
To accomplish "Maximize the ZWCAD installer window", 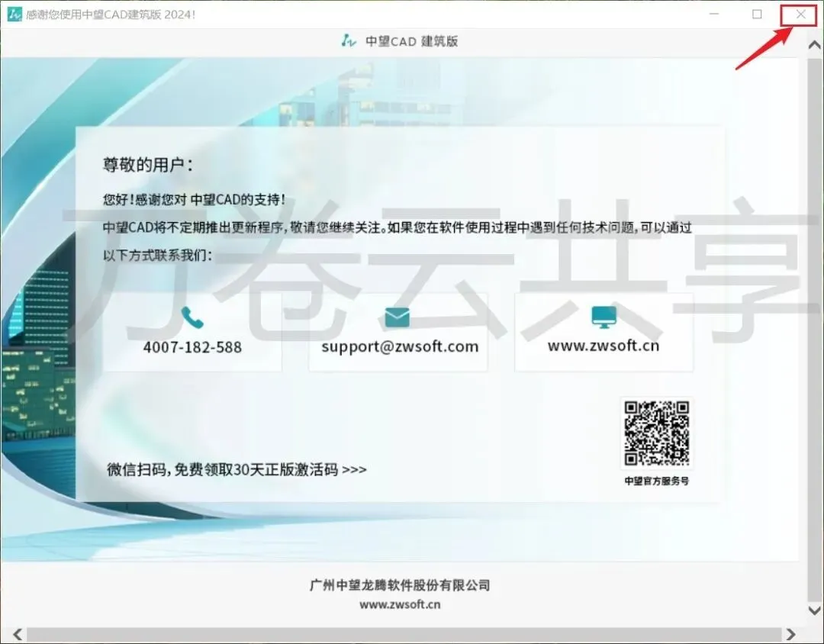I will 757,14.
